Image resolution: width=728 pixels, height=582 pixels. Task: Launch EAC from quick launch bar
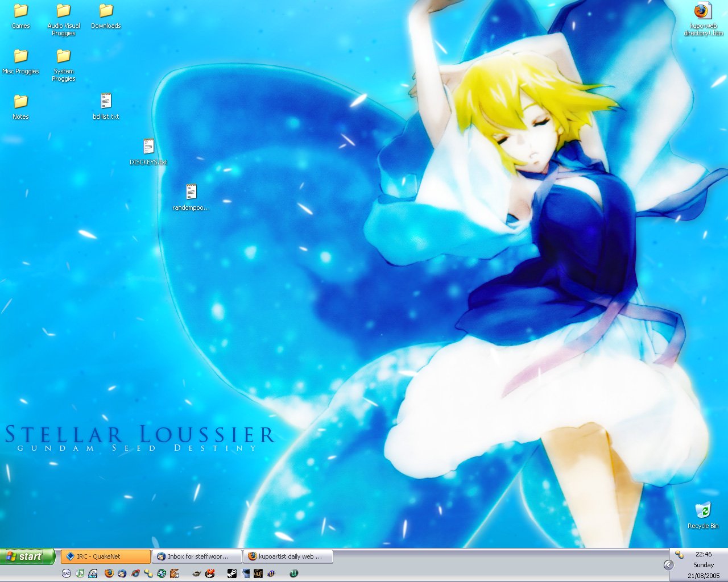click(67, 573)
